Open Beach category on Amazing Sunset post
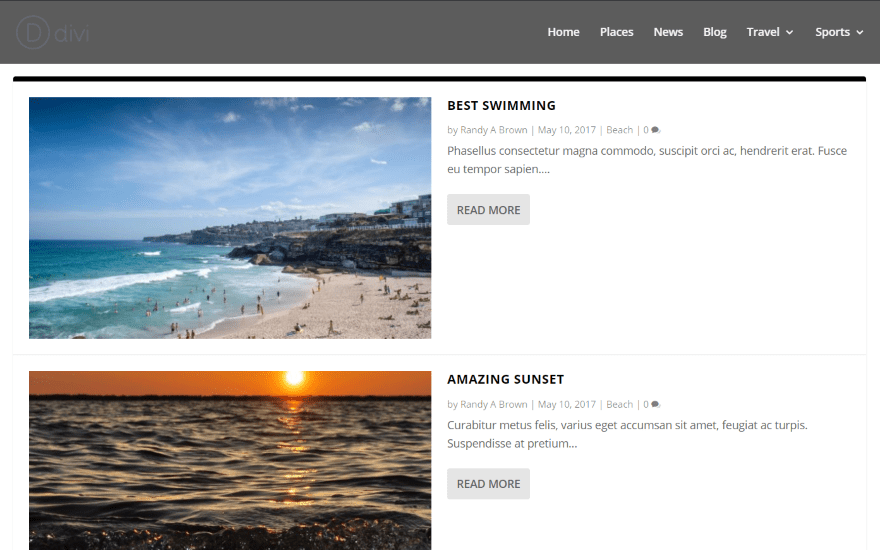 pos(619,405)
